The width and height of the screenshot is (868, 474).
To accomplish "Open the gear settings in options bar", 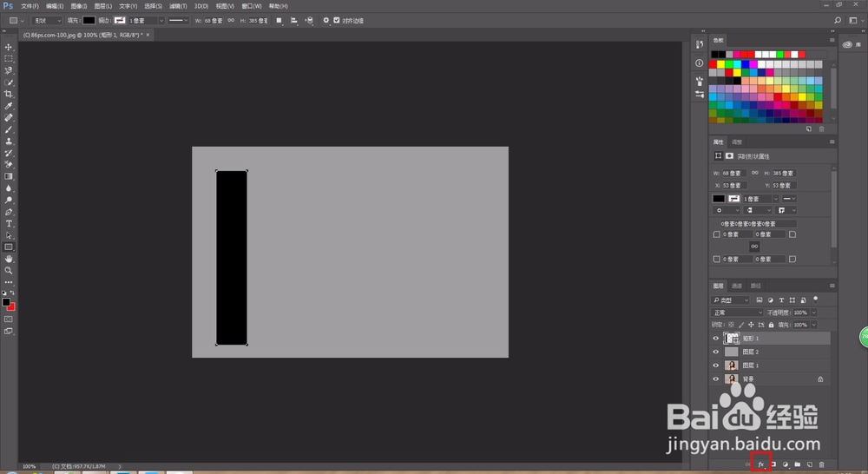I will tap(326, 21).
